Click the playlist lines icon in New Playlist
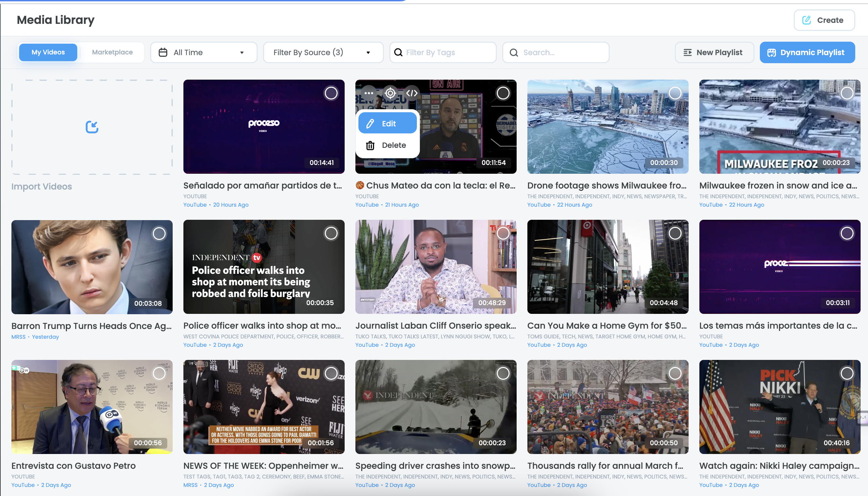868x496 pixels. point(688,52)
